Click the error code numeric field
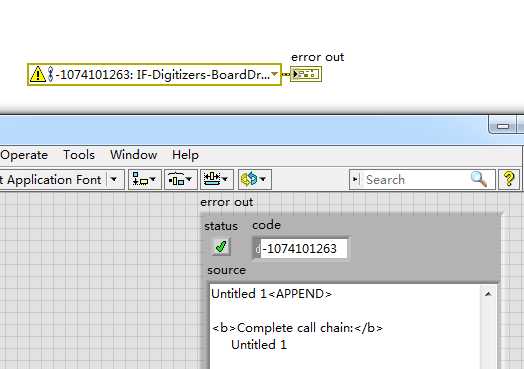The width and height of the screenshot is (524, 369). pyautogui.click(x=304, y=248)
